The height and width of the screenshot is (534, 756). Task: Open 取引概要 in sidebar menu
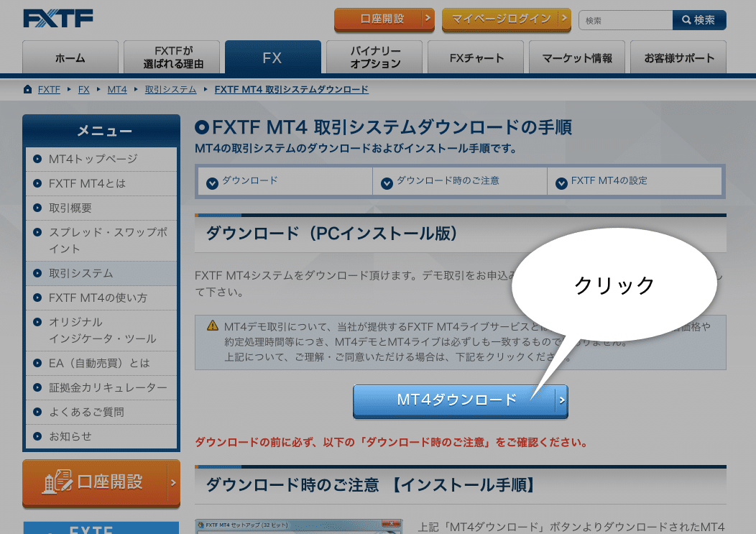tap(101, 208)
